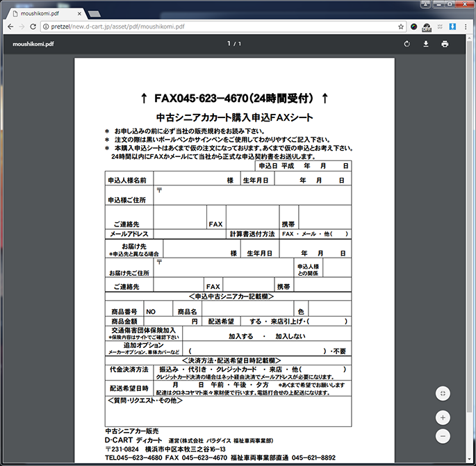Click the 追加オプション label
The width and height of the screenshot is (476, 466).
[x=144, y=345]
